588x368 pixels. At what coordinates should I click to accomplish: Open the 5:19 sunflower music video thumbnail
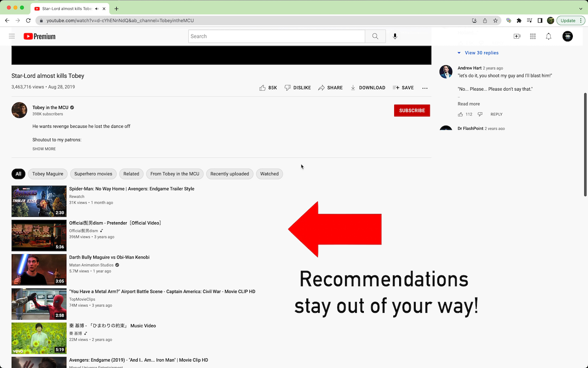(39, 338)
